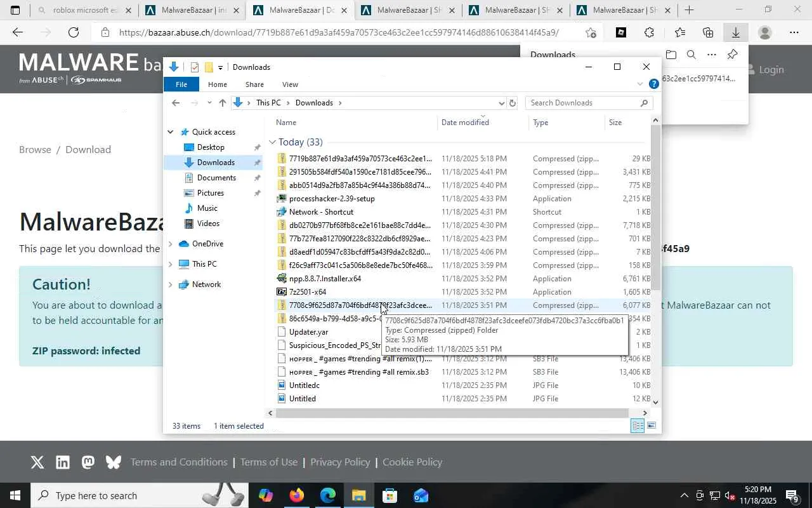Open the Edge Extensions puzzle icon
This screenshot has height=508, width=812.
pyautogui.click(x=649, y=32)
